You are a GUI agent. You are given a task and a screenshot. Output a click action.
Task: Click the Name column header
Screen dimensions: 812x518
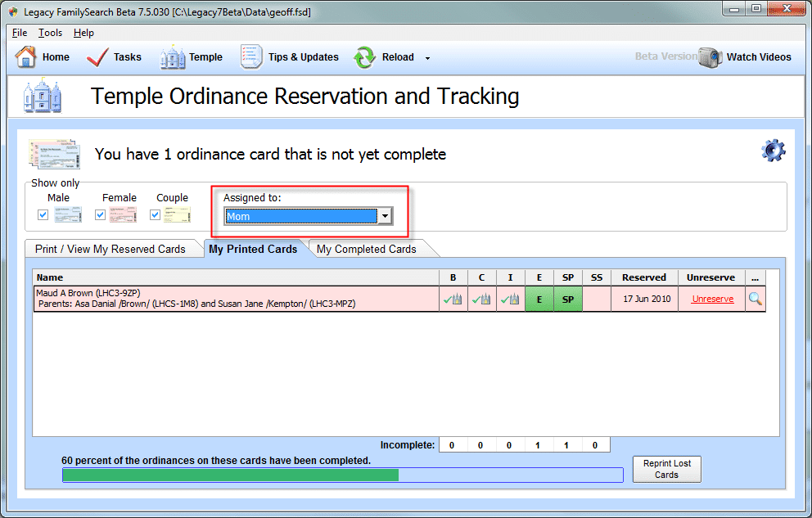(x=236, y=277)
